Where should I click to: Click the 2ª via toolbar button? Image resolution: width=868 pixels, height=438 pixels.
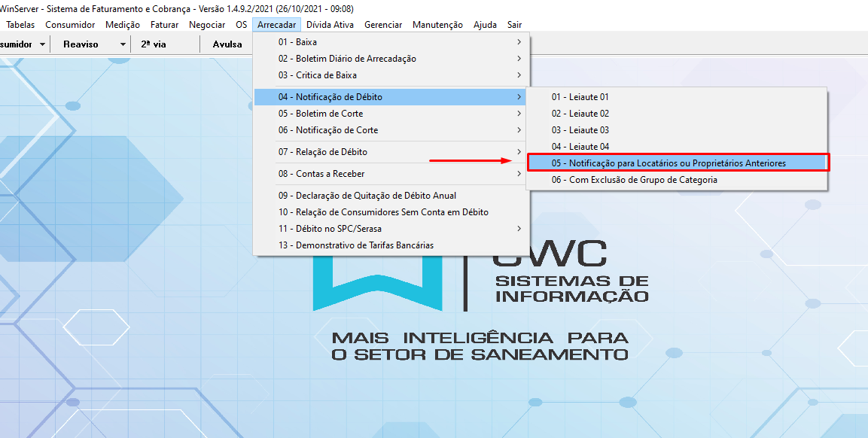point(154,44)
